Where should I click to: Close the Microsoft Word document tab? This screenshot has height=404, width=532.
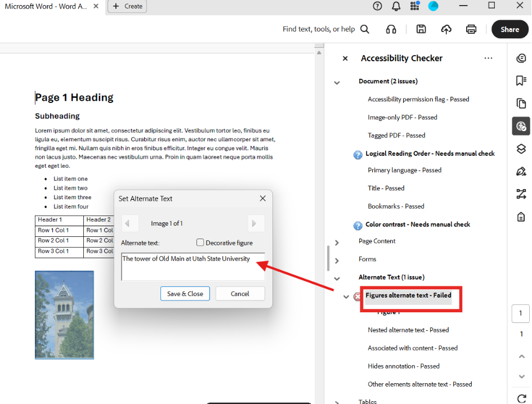(96, 6)
